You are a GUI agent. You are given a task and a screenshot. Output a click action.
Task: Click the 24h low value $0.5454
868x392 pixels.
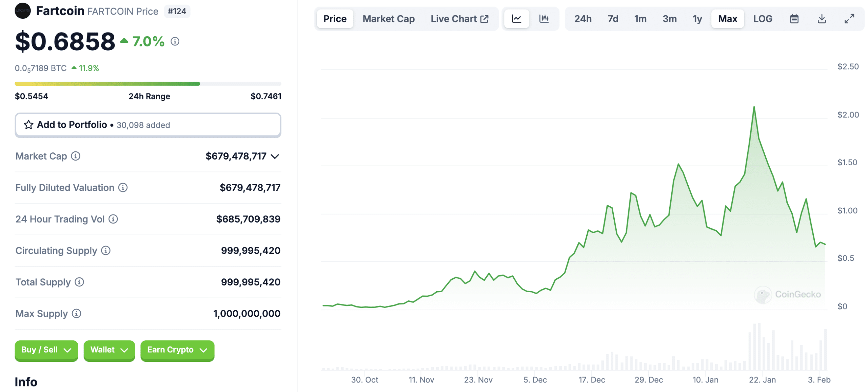(32, 96)
